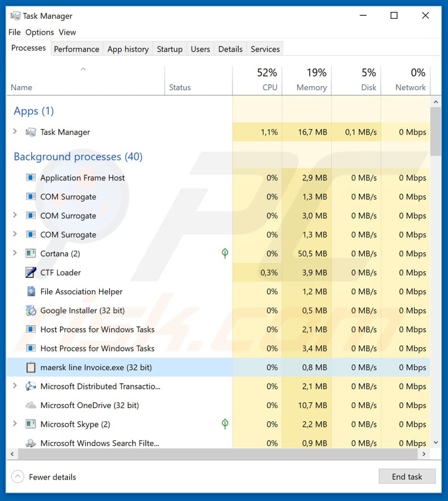448x501 pixels.
Task: Click the Fewer details circle arrow icon
Action: coord(18,477)
